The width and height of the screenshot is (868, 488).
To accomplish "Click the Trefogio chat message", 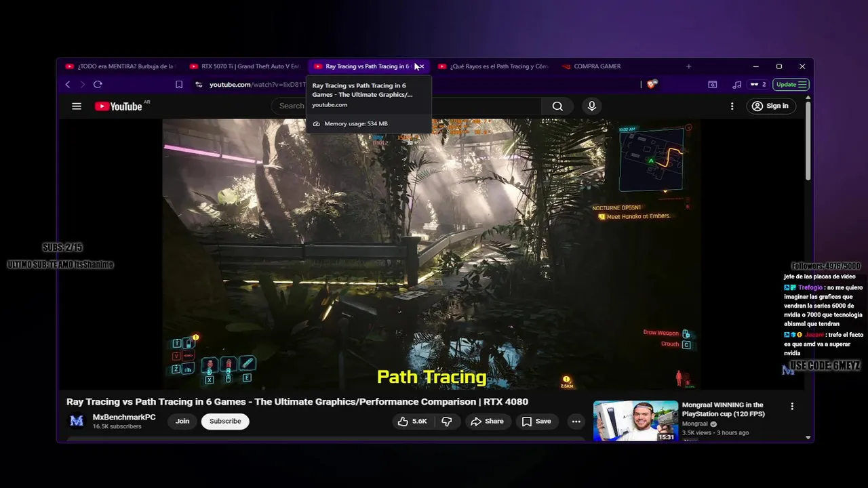I will (823, 306).
